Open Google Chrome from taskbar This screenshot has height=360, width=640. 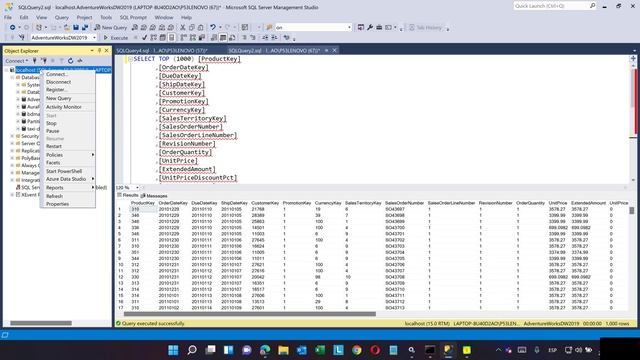(357, 350)
